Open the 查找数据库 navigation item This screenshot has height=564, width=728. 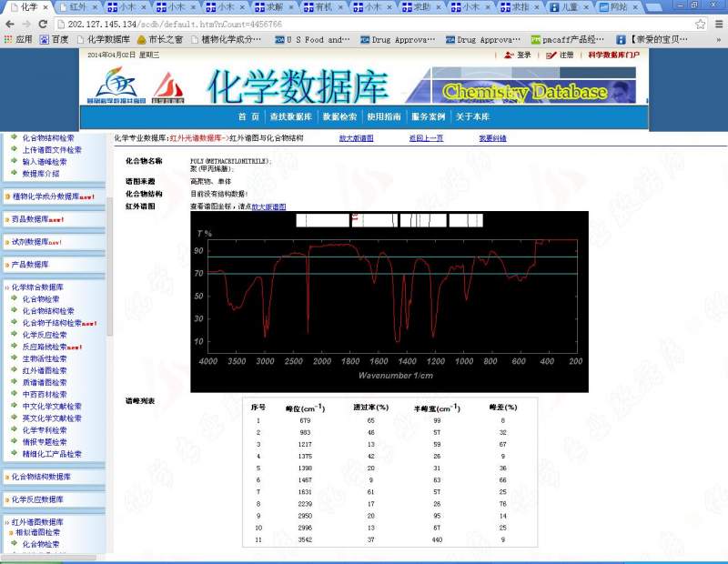coord(290,116)
